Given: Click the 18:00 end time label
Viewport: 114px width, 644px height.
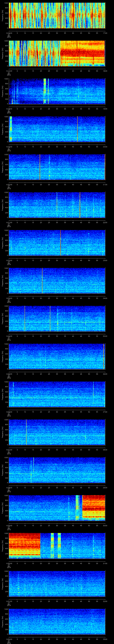Looking at the screenshot, I should pyautogui.click(x=105, y=71).
